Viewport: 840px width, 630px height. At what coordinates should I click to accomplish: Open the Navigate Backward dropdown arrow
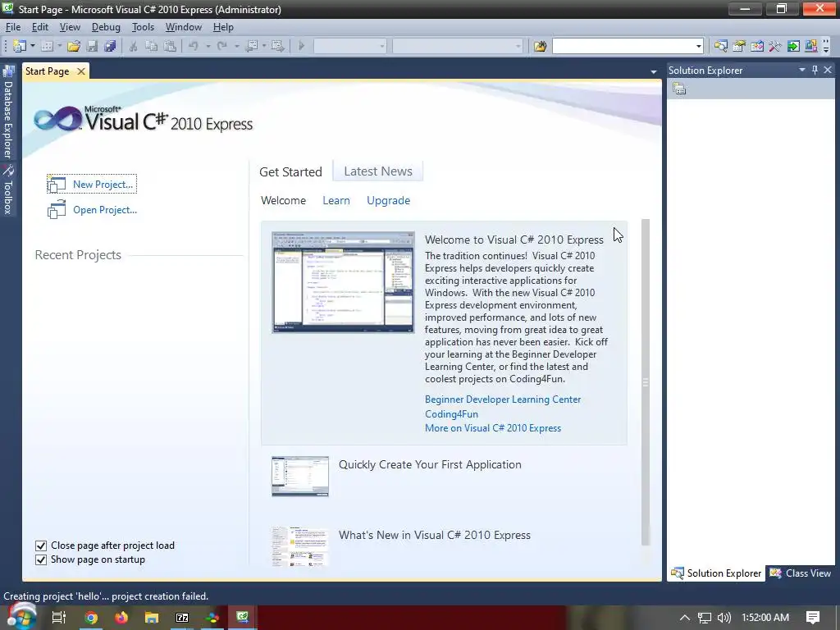click(x=264, y=46)
